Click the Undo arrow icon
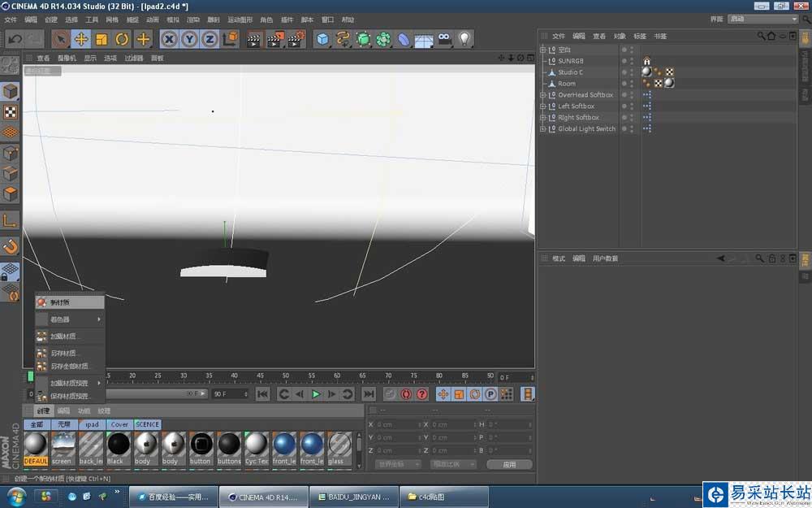Viewport: 812px width, 508px height. pyautogui.click(x=15, y=39)
